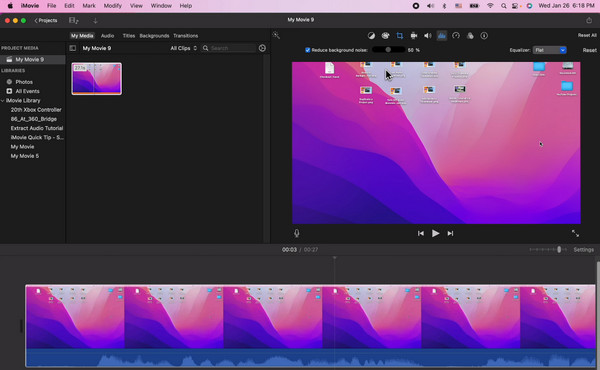600x370 pixels.
Task: Click the magic wand auto-enhance icon
Action: (276, 35)
